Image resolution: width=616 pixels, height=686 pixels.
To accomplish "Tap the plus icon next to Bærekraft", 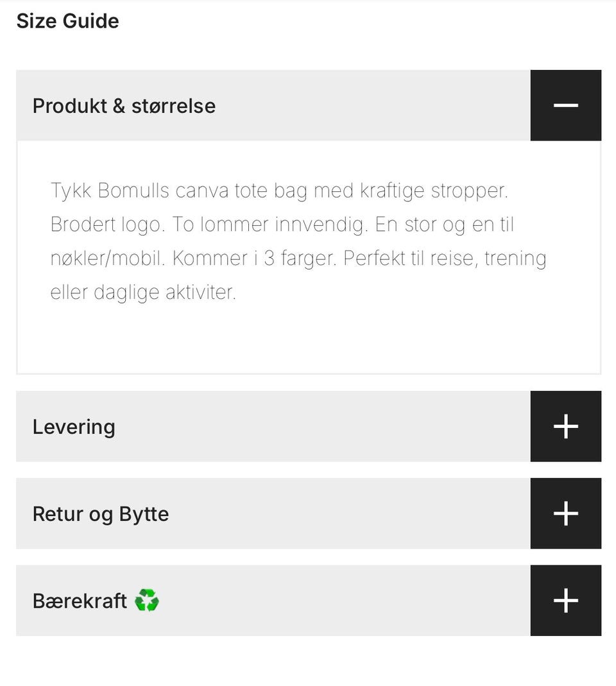I will point(565,601).
